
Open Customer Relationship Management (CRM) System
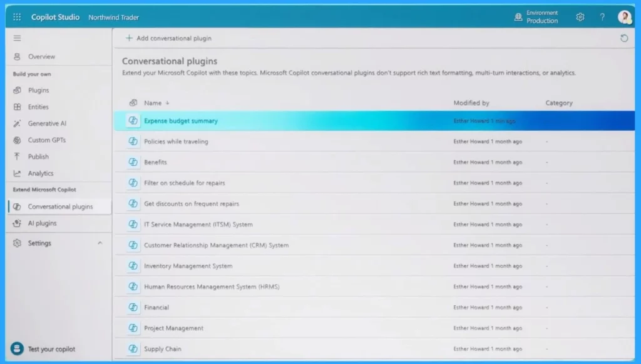216,245
